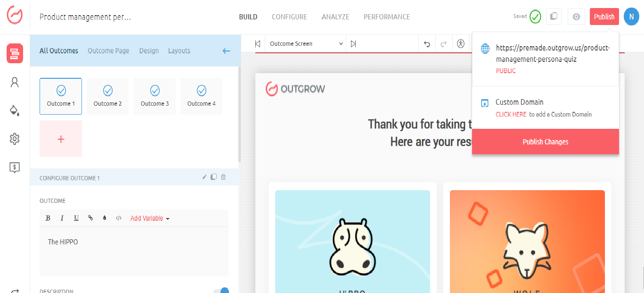
Task: Select the Layouts tab
Action: [x=179, y=50]
